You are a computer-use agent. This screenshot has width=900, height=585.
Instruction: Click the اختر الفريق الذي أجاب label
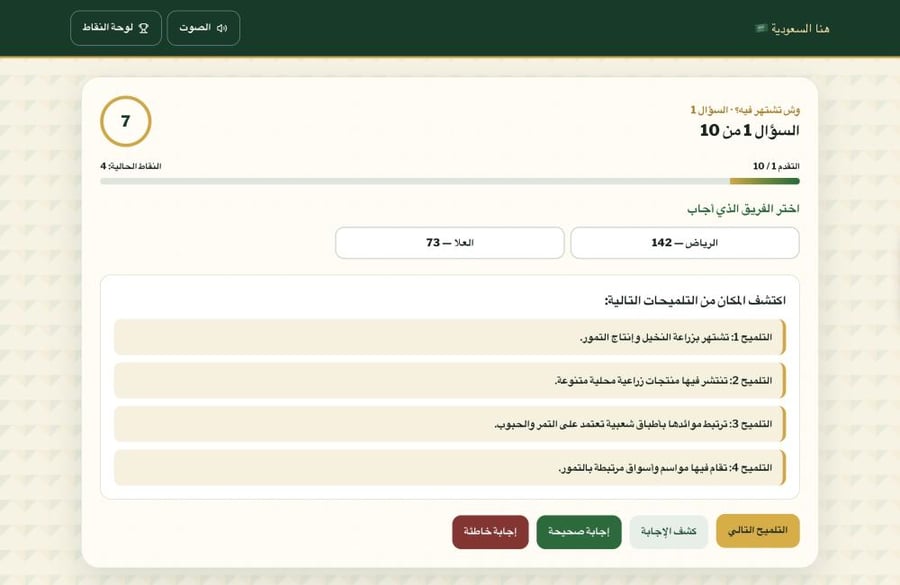[743, 208]
